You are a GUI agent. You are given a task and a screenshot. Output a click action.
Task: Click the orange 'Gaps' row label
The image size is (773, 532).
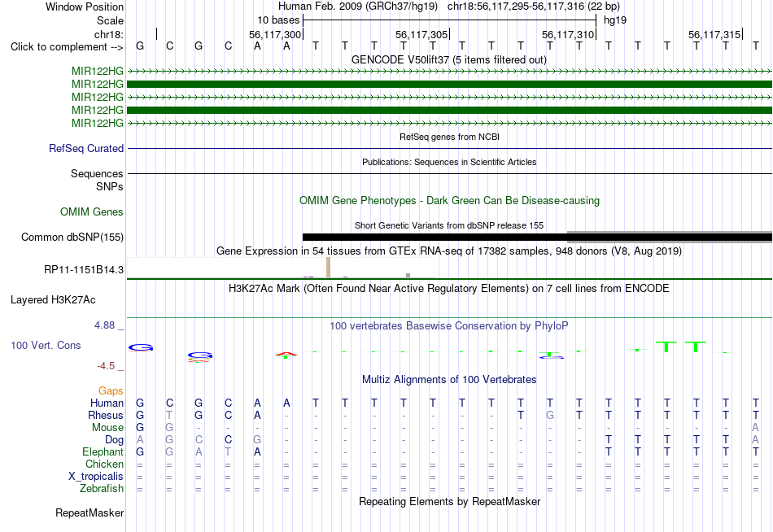pyautogui.click(x=111, y=391)
